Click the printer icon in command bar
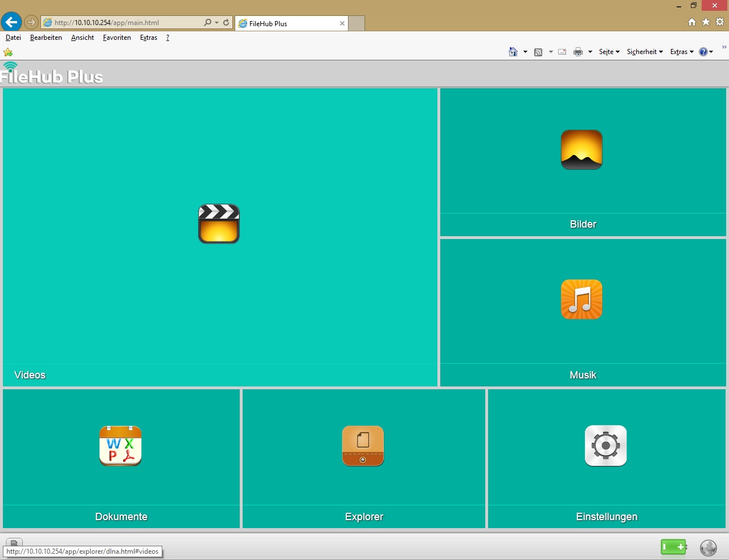 (x=578, y=52)
